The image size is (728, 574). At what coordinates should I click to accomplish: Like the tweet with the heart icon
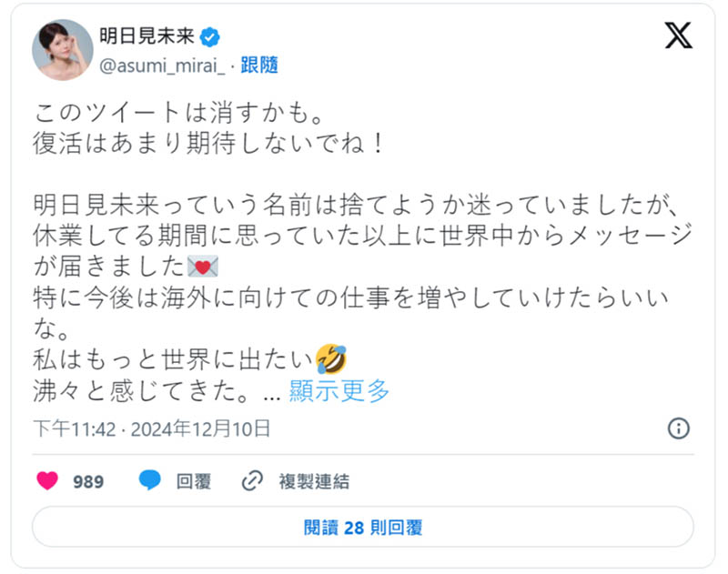(x=47, y=481)
